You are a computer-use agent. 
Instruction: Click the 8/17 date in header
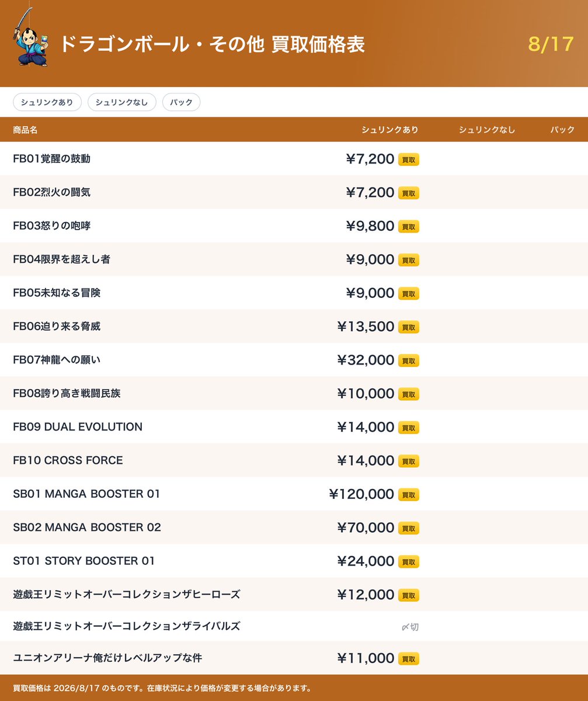point(551,45)
